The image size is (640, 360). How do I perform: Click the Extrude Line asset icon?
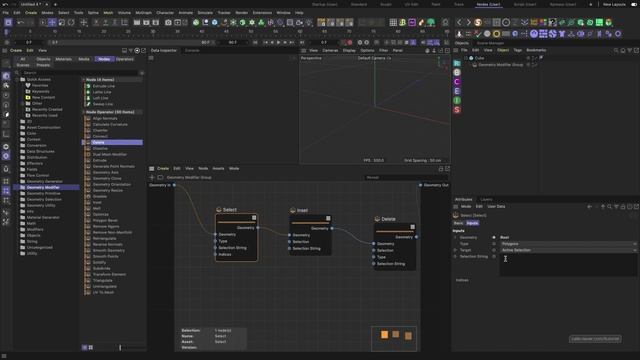[x=88, y=86]
